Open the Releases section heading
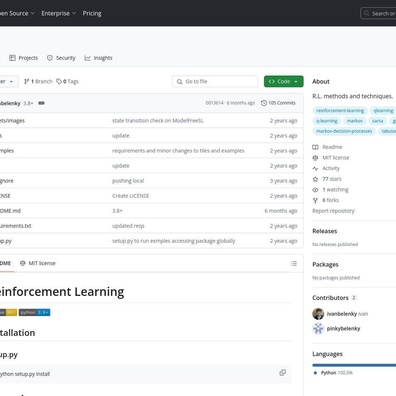The height and width of the screenshot is (396, 396). [325, 231]
